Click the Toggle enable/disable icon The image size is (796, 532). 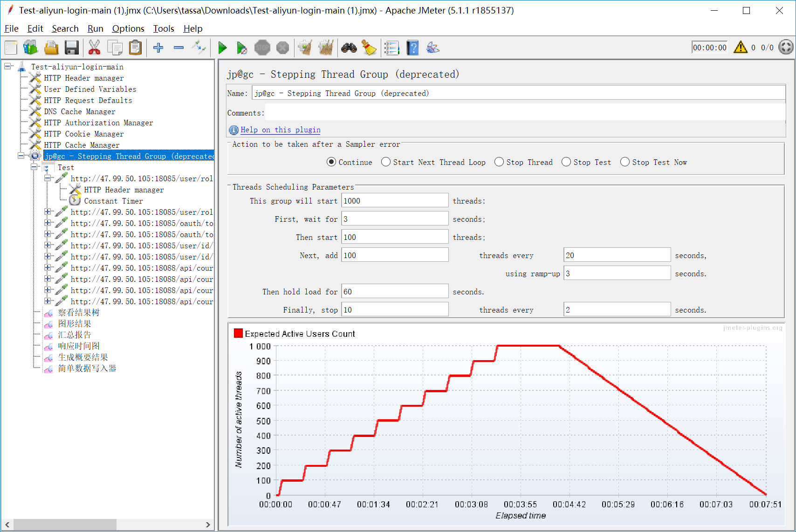199,48
